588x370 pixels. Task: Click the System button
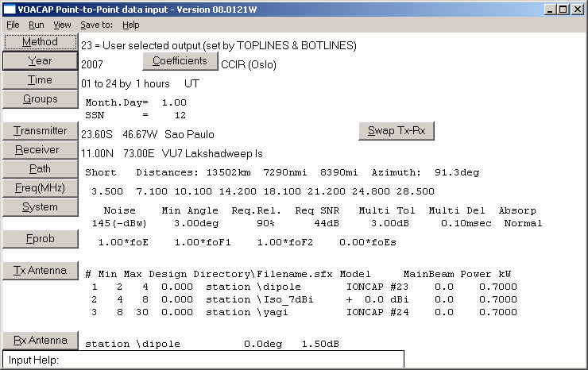tap(40, 207)
